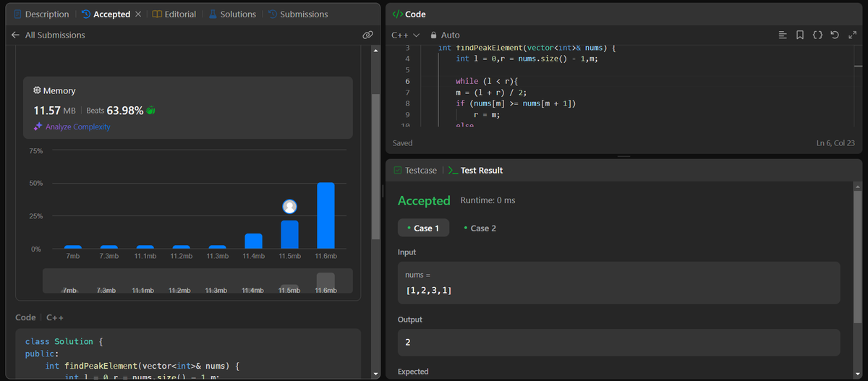This screenshot has width=868, height=381.
Task: Click the Code | C++ label in left panel
Action: pos(41,317)
